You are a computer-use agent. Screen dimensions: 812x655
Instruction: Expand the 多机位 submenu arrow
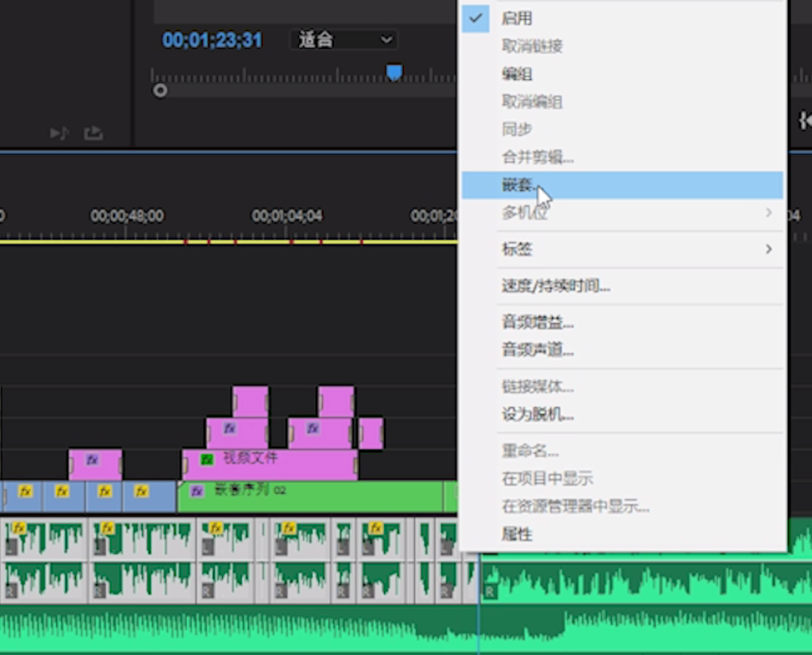(768, 212)
